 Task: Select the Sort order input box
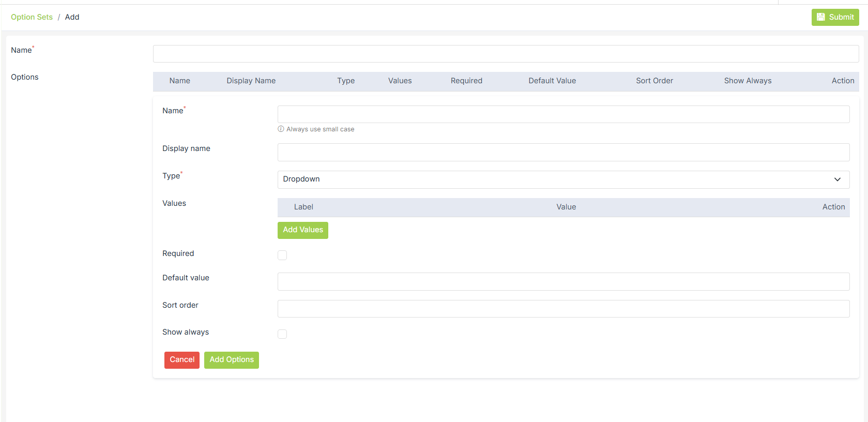[562, 309]
